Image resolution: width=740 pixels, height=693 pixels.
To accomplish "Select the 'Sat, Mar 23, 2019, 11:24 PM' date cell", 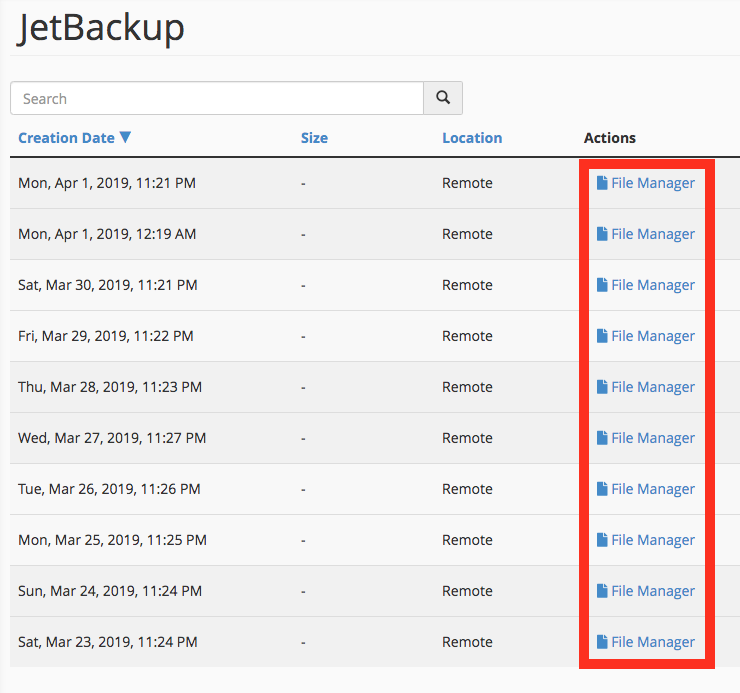I will [x=108, y=642].
